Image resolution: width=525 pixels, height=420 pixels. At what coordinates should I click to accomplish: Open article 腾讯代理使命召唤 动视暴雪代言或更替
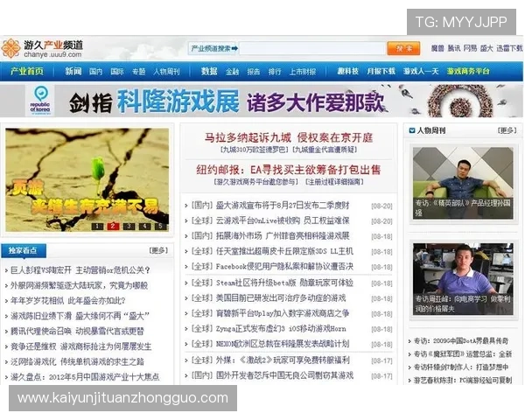77,332
